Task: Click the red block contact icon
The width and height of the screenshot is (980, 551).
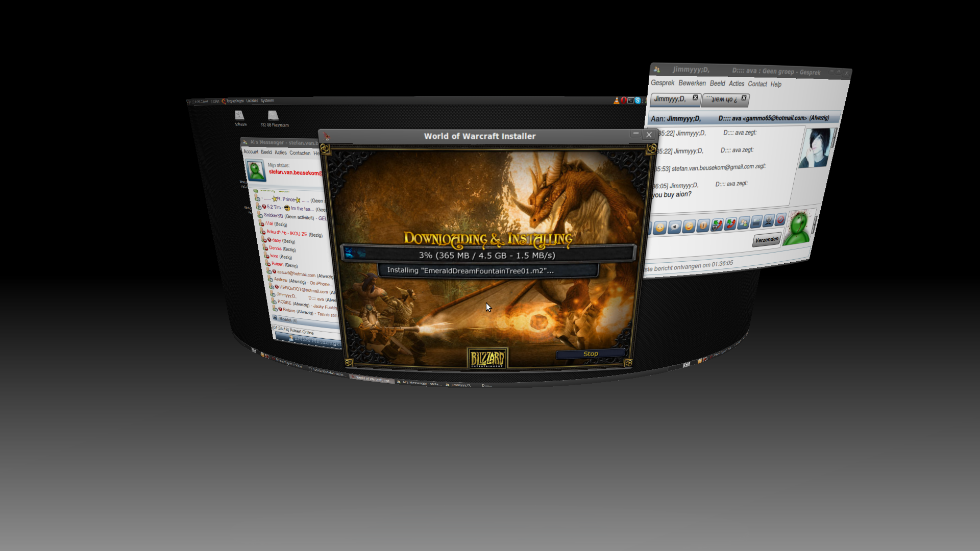Action: click(x=780, y=220)
